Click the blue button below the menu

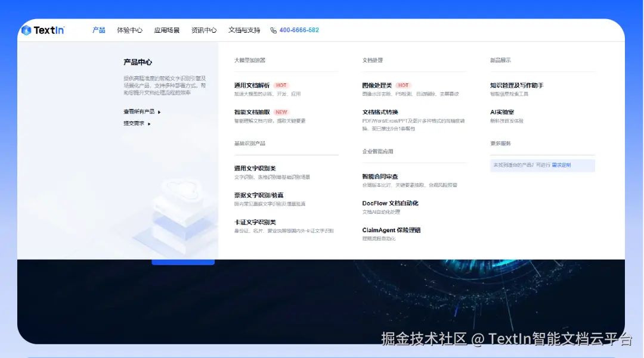(183, 262)
